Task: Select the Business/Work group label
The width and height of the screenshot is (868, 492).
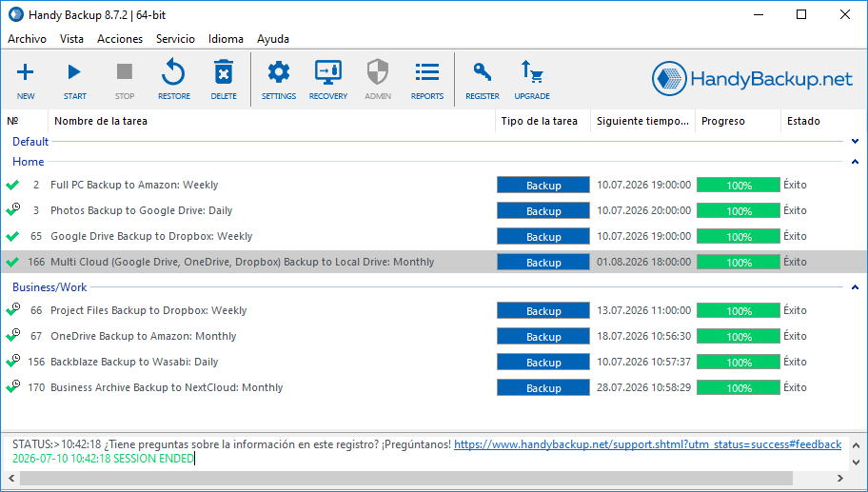Action: [49, 287]
